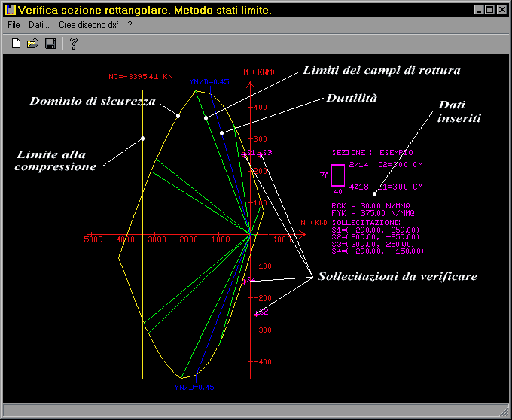Viewport: 512px width, 420px height.
Task: Click the S1 load point marker
Action: coord(244,154)
